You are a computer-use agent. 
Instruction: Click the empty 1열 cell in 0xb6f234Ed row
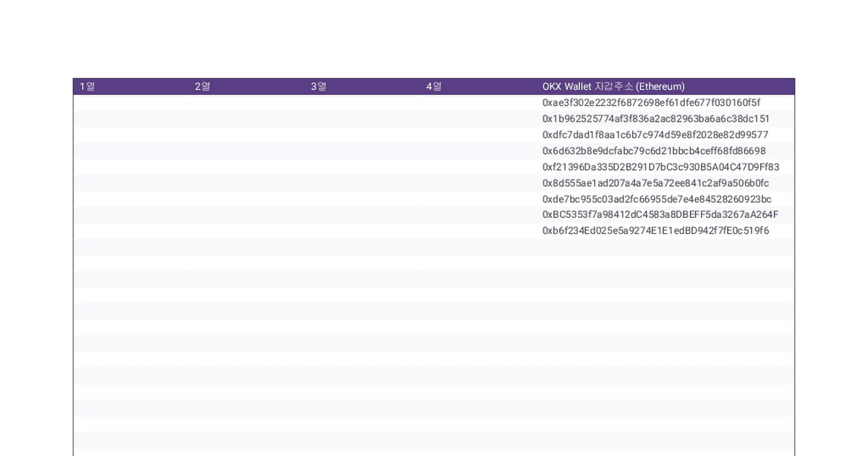click(x=130, y=231)
